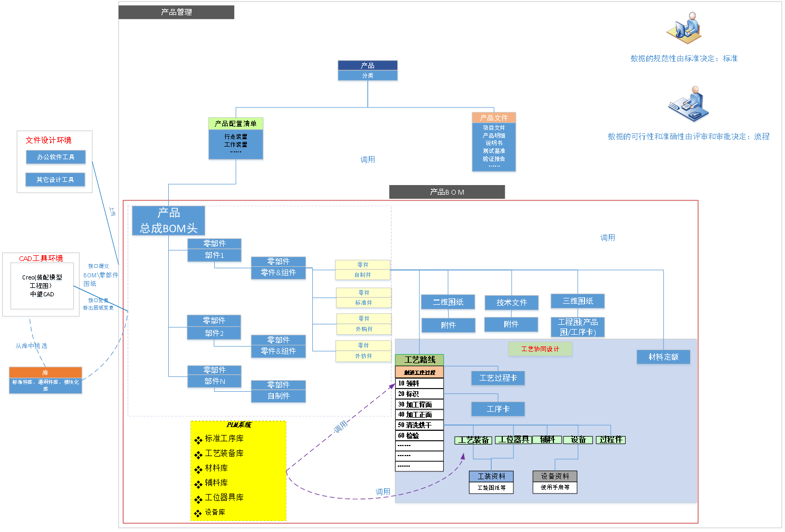The height and width of the screenshot is (532, 785).
Task: Click the diamond bullet beside 材料库
Action: coord(198,469)
